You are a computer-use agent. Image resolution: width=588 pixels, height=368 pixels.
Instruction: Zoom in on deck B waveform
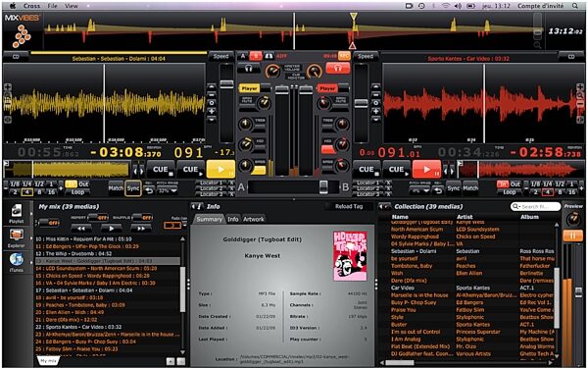(x=580, y=87)
